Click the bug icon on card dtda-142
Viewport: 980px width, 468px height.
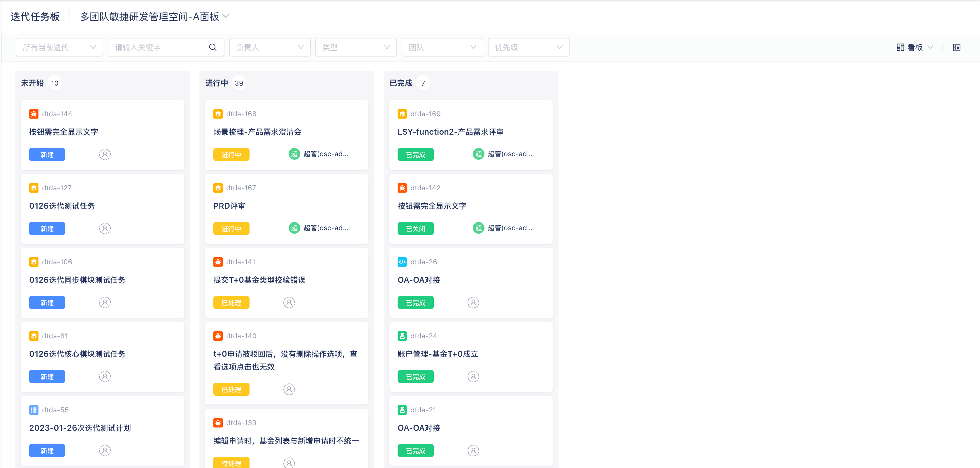pyautogui.click(x=402, y=188)
